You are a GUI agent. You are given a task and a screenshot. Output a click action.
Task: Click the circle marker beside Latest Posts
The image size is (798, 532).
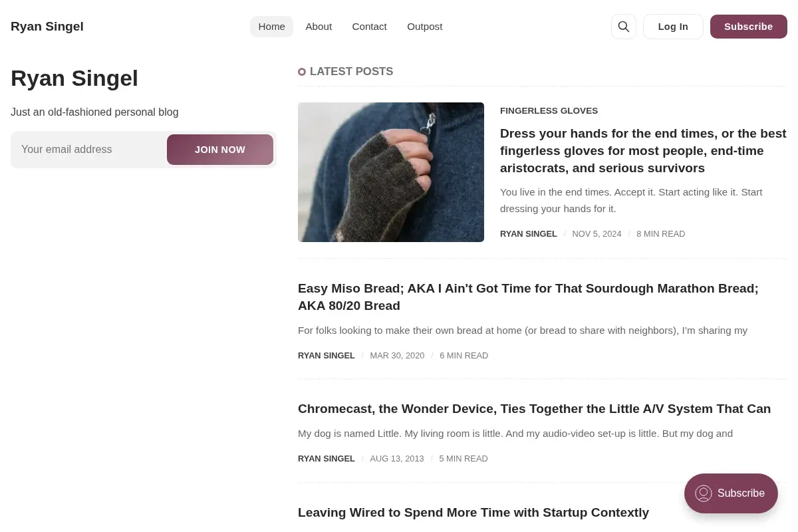tap(302, 72)
